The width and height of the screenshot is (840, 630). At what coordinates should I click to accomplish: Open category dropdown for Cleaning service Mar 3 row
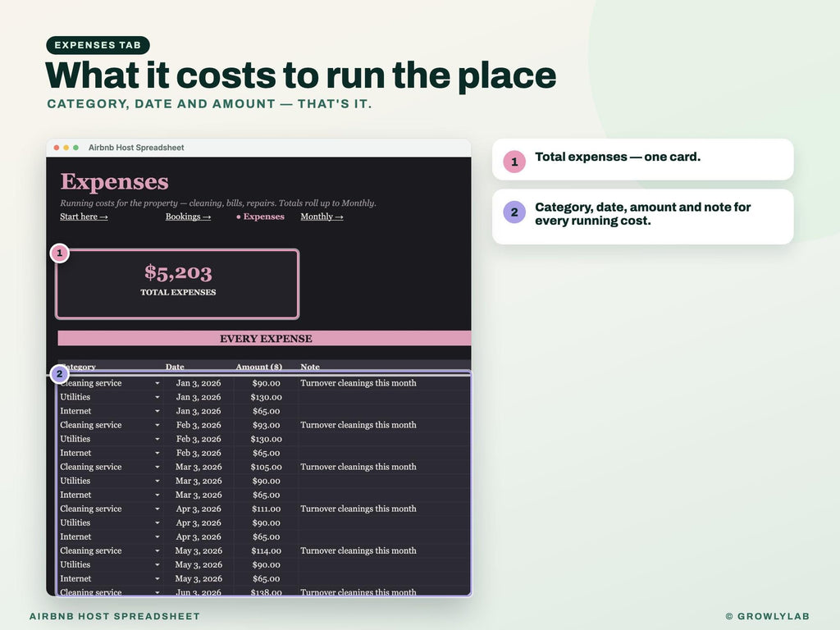click(x=157, y=467)
